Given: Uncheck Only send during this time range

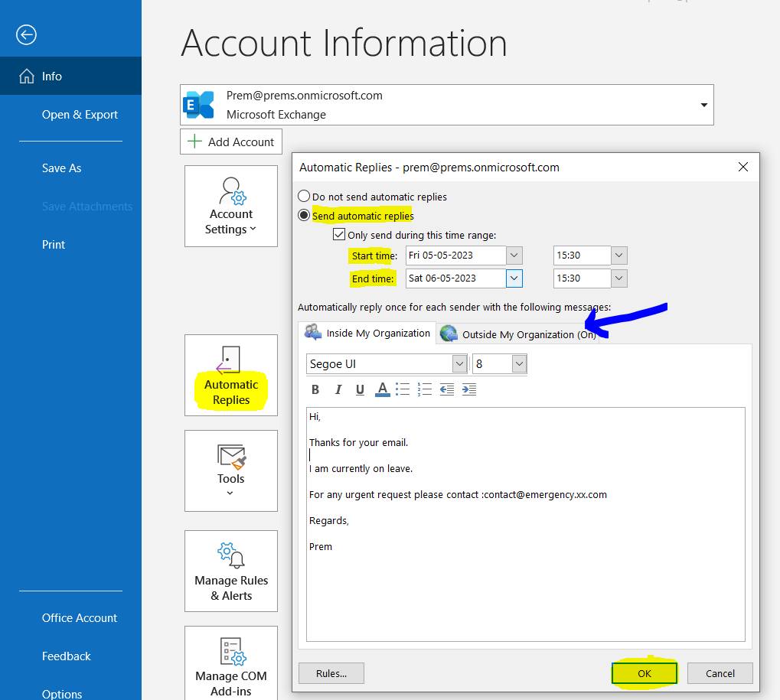Looking at the screenshot, I should (x=339, y=235).
